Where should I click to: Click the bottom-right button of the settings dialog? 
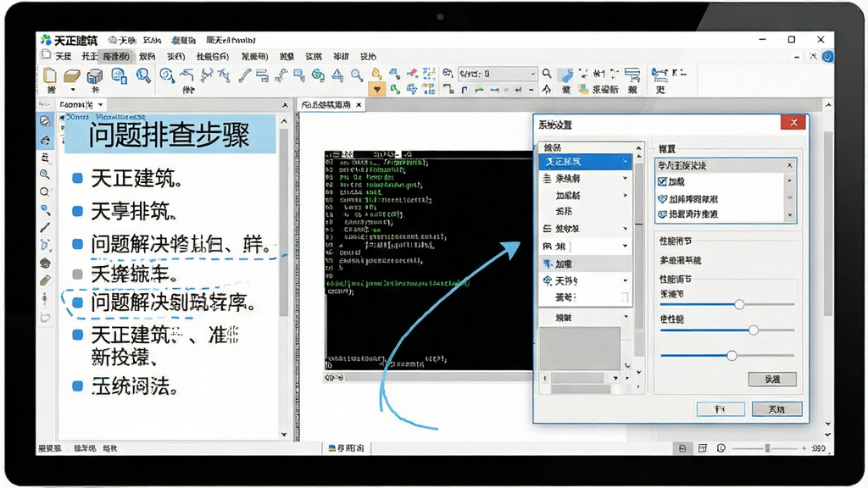776,409
